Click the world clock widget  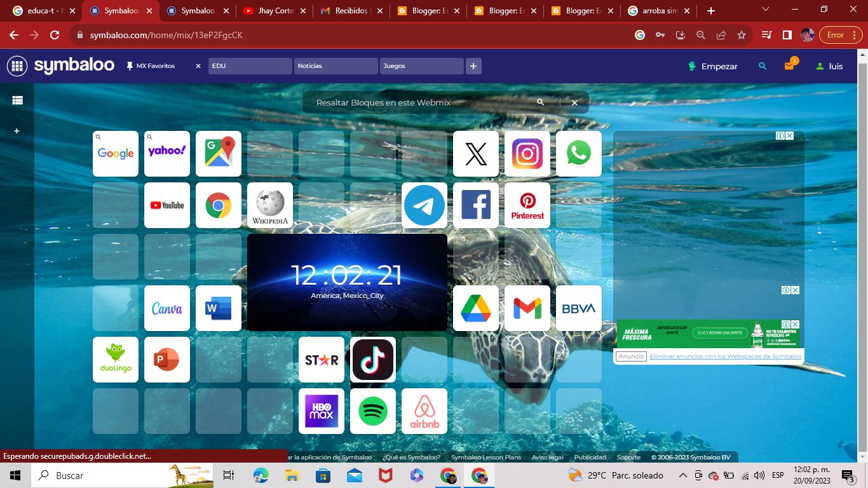click(x=347, y=282)
